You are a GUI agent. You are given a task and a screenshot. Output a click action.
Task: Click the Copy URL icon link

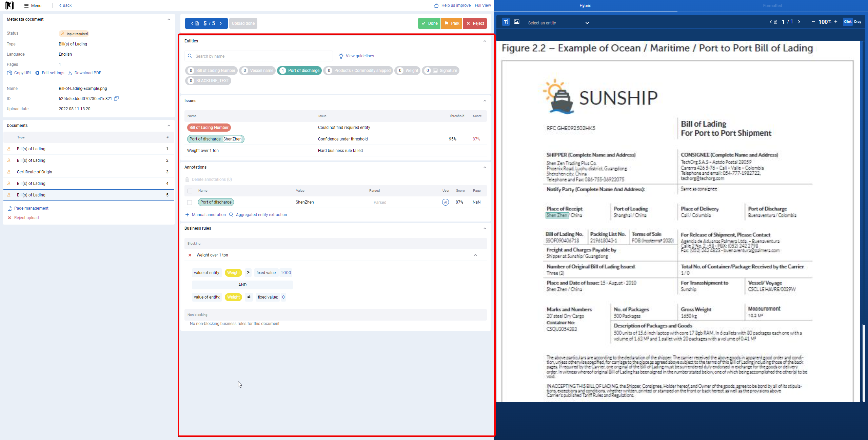coord(19,73)
